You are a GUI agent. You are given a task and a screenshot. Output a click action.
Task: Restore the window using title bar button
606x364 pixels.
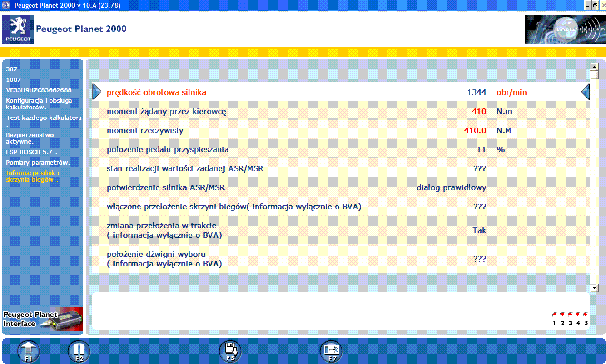(595, 6)
